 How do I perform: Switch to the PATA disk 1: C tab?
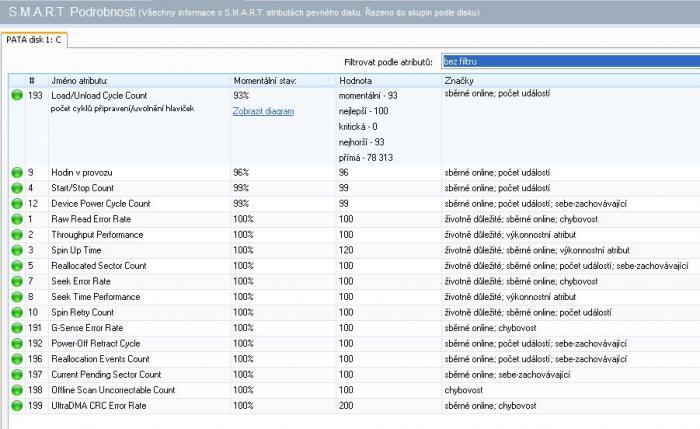coord(33,39)
